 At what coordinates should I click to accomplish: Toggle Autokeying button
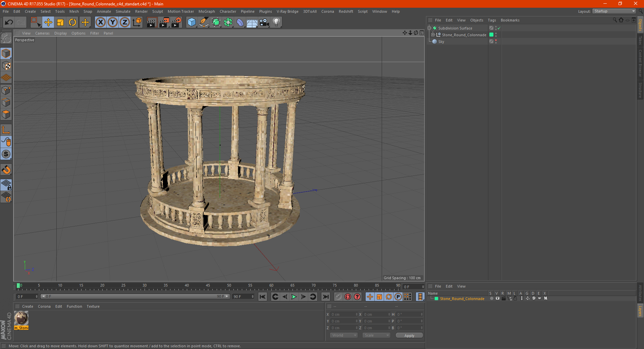coord(348,297)
